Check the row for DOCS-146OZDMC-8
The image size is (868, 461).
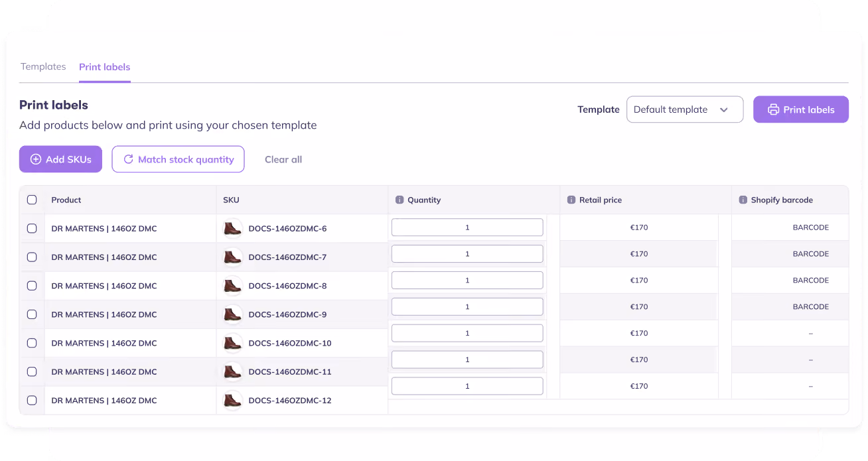pyautogui.click(x=32, y=286)
